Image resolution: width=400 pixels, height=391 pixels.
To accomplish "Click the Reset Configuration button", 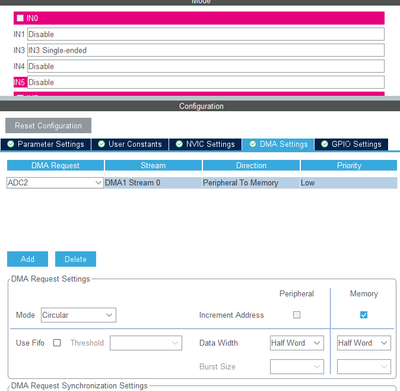I will [x=48, y=126].
